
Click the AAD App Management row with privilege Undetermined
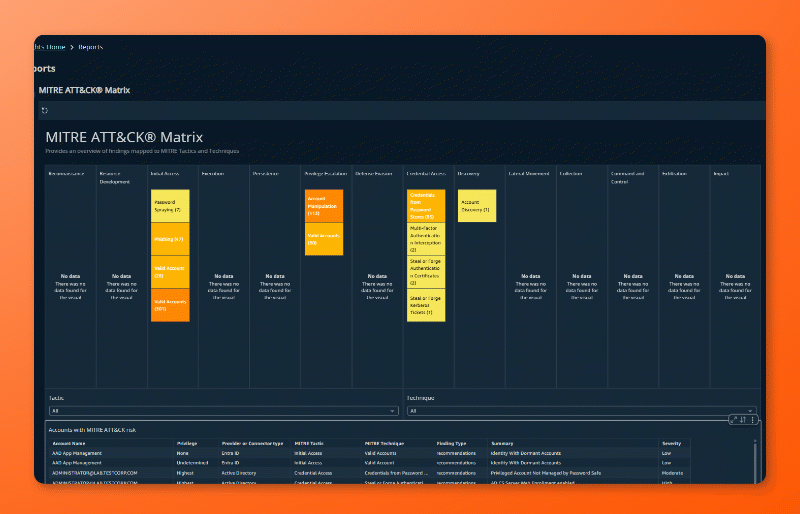tap(371, 463)
